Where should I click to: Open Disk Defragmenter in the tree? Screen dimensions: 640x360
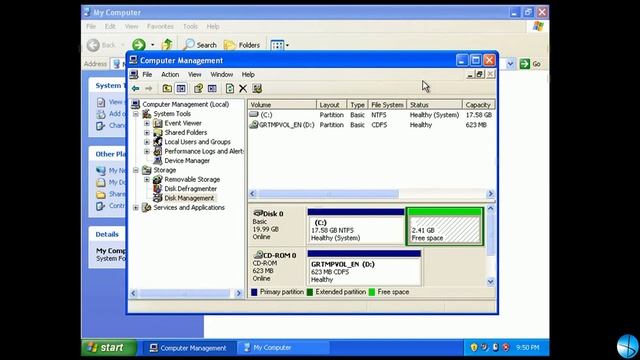pyautogui.click(x=190, y=189)
